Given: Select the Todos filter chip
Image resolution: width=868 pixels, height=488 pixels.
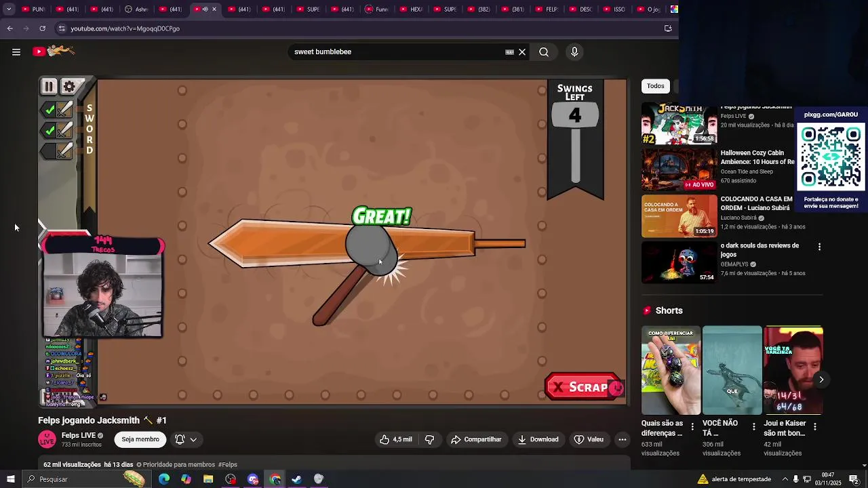Looking at the screenshot, I should click(655, 86).
